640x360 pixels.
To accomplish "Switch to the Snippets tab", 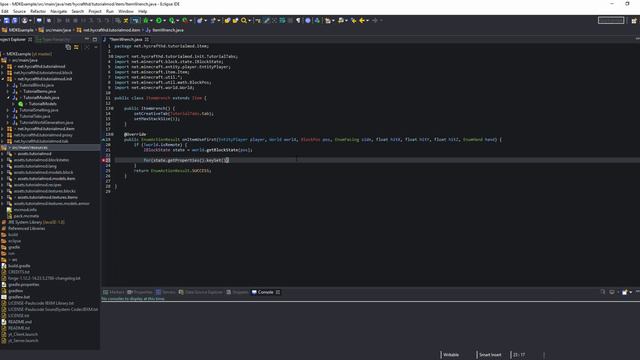I will click(x=238, y=292).
